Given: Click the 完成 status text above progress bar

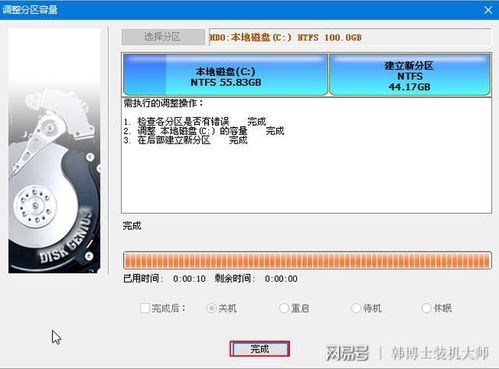Looking at the screenshot, I should 132,226.
